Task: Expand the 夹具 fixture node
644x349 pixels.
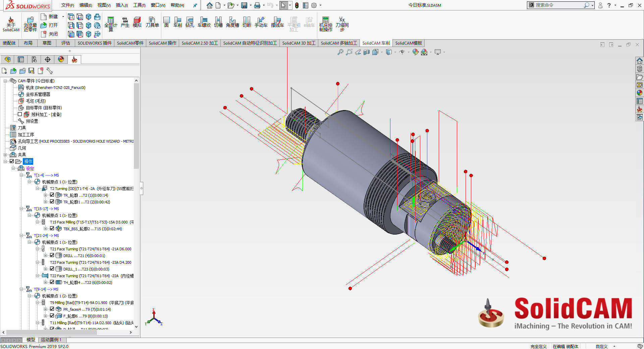Action: coord(5,155)
